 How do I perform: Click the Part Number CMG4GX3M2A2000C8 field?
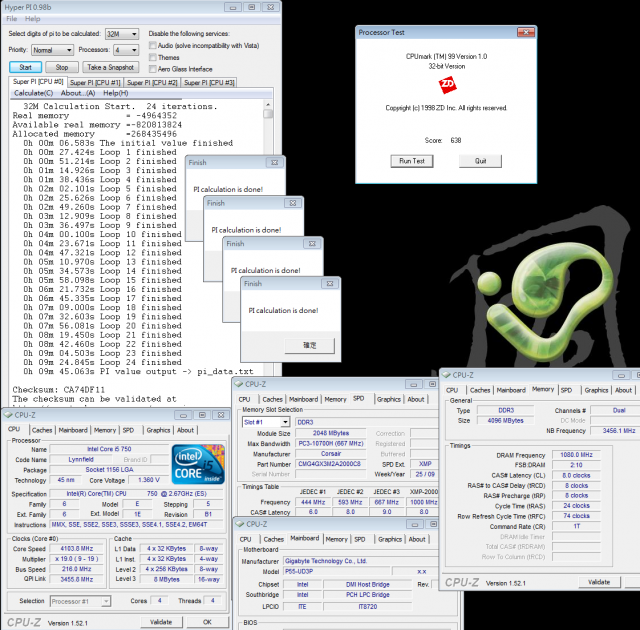pyautogui.click(x=330, y=464)
